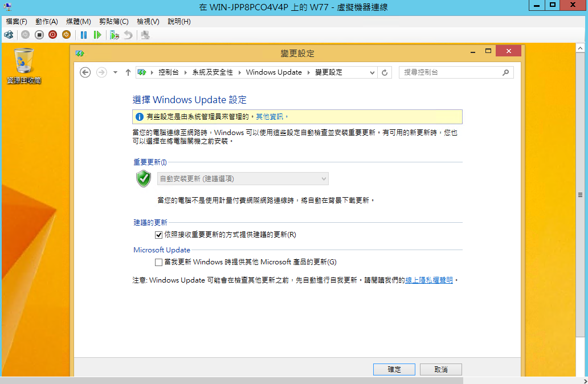
Task: Create a checkpoint via snapshot icon
Action: [115, 35]
